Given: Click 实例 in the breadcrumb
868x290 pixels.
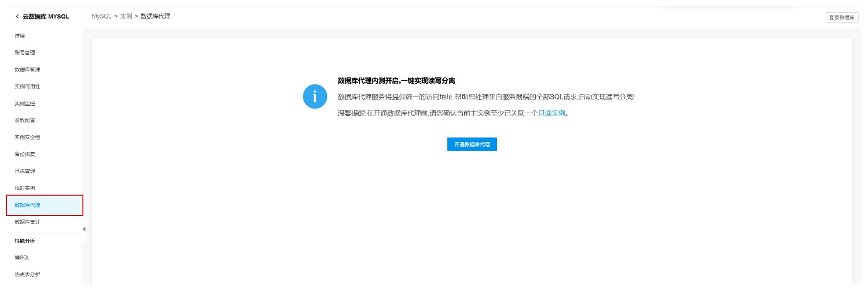Looking at the screenshot, I should (x=126, y=16).
